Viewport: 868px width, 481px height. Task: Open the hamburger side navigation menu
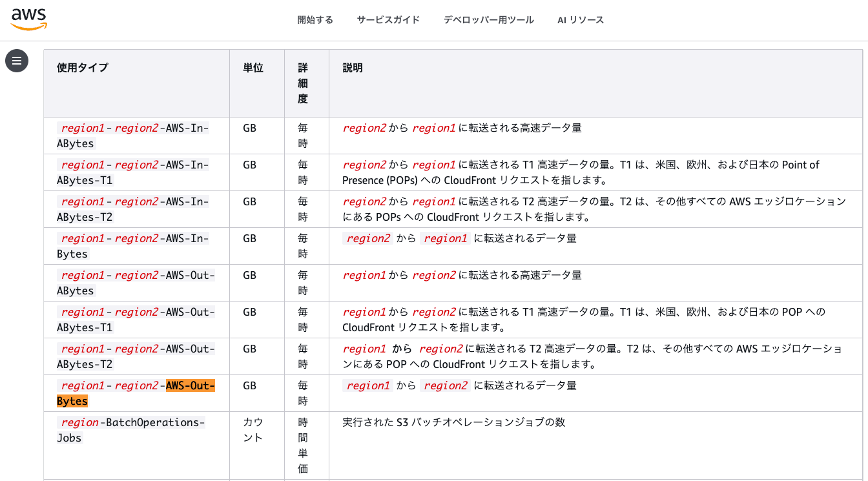pos(17,61)
